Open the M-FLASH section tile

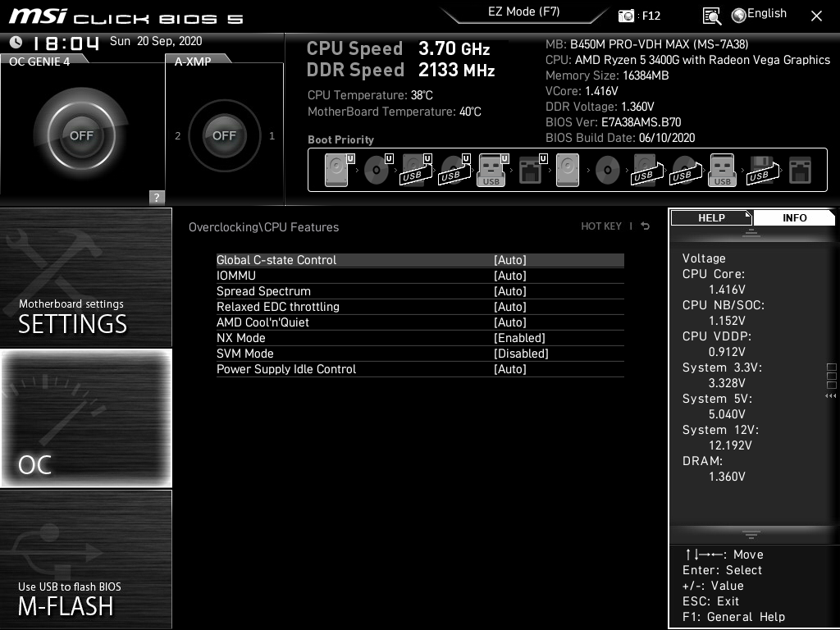point(86,559)
